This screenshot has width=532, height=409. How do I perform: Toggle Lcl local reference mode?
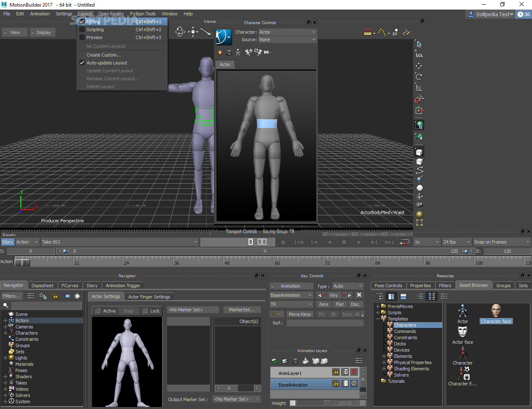419,55
